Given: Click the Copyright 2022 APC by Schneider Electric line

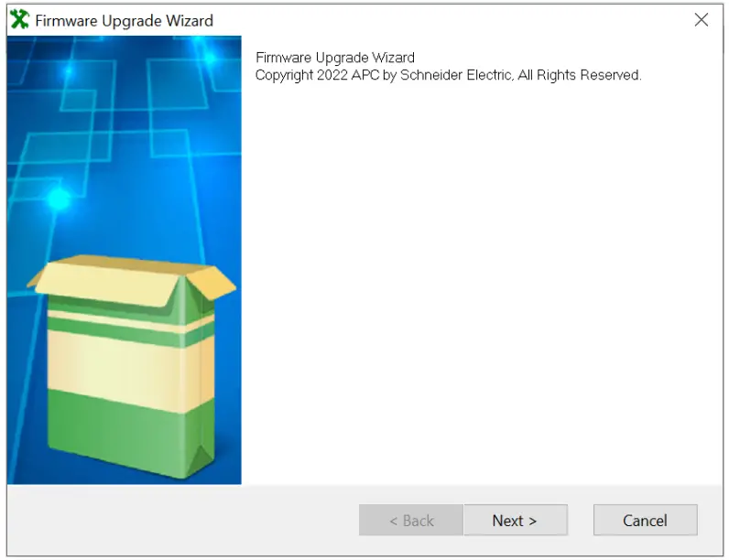Looking at the screenshot, I should (x=448, y=75).
